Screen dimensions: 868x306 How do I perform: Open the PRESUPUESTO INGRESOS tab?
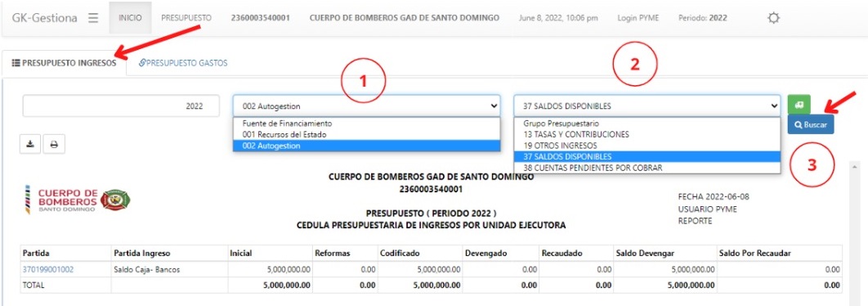(x=65, y=63)
